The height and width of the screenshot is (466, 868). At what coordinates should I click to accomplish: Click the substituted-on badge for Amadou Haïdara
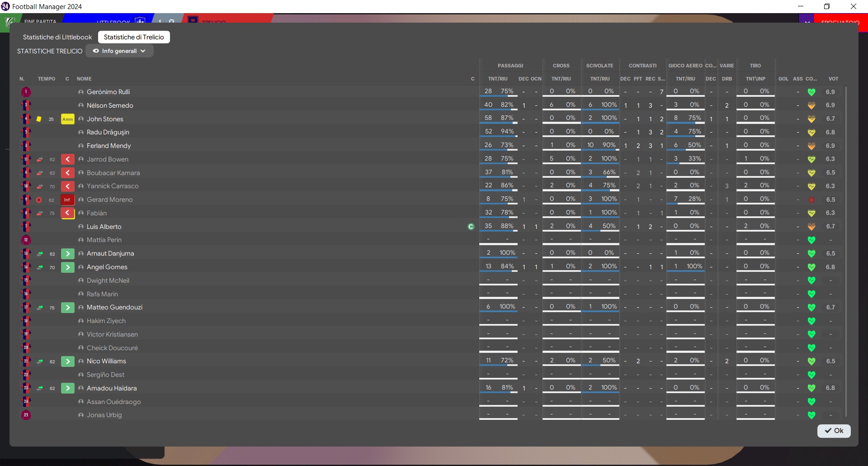[68, 388]
